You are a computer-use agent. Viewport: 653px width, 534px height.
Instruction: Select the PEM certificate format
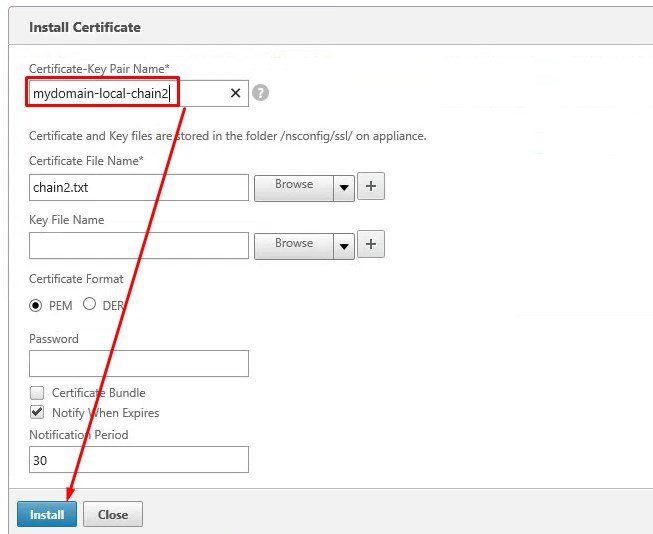[x=36, y=305]
